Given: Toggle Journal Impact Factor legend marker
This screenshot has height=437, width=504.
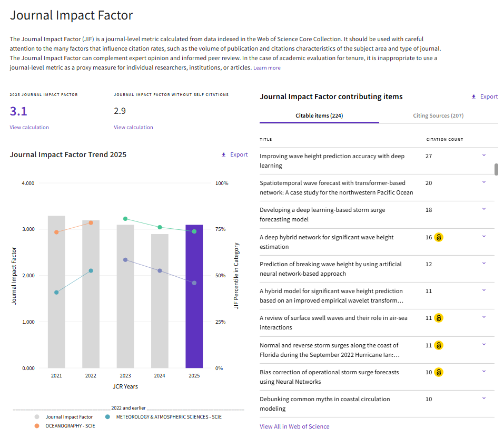Looking at the screenshot, I should coord(37,417).
